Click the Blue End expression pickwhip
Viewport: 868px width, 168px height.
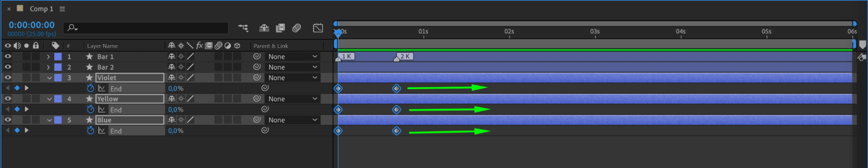point(265,130)
